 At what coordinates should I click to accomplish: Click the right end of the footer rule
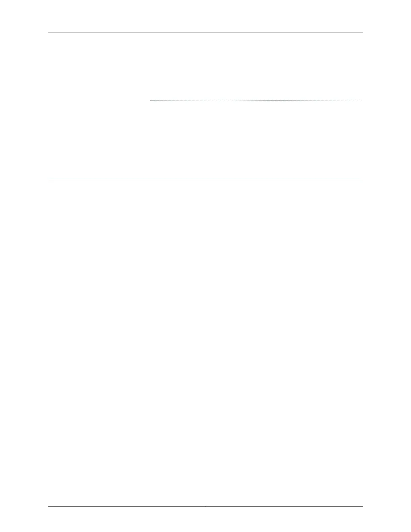click(x=362, y=507)
